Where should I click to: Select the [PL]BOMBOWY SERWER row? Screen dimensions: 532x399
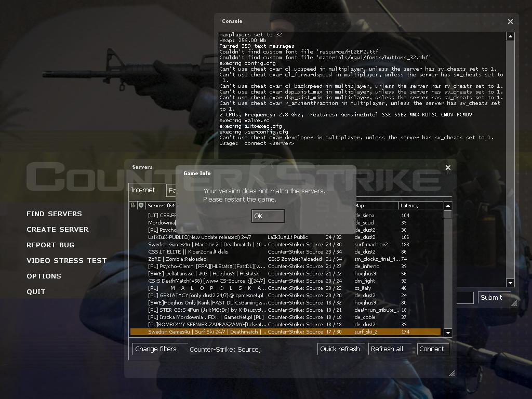(x=285, y=325)
